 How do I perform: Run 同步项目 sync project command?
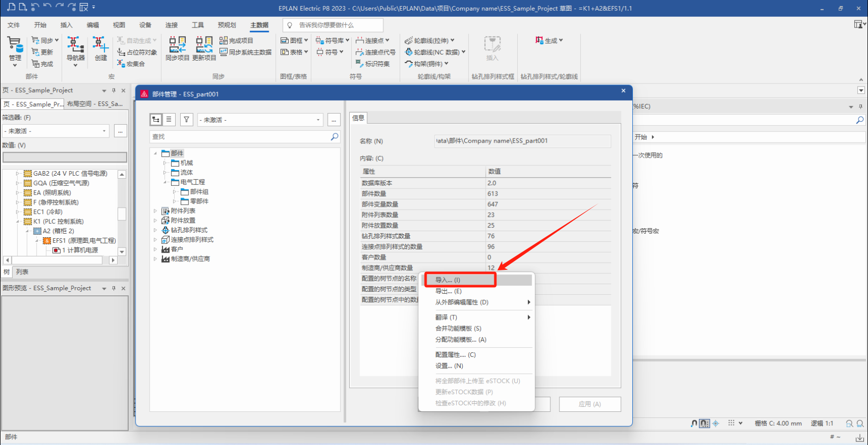pos(177,49)
